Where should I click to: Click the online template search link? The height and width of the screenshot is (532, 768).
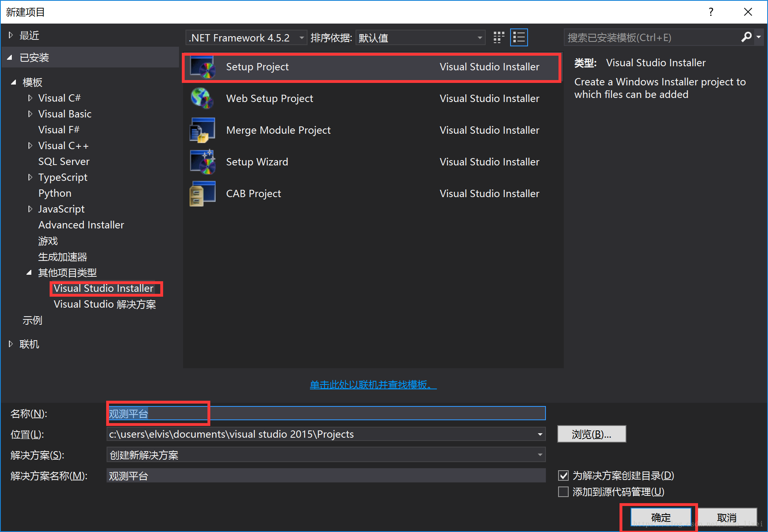pyautogui.click(x=373, y=384)
